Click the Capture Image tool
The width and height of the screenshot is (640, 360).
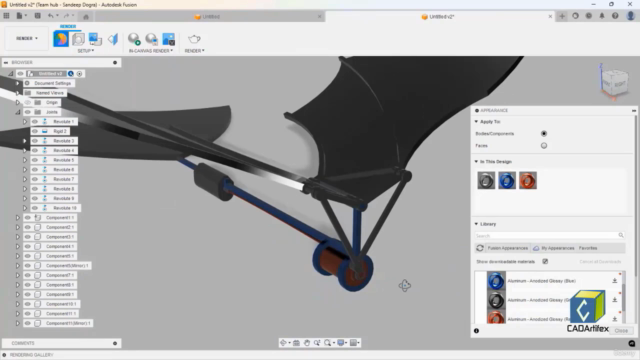169,39
